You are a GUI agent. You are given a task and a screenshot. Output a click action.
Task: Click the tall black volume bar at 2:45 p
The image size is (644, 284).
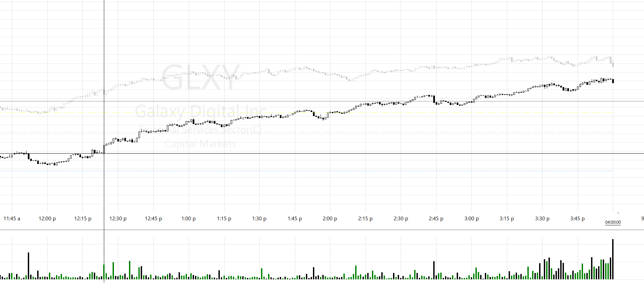click(x=434, y=270)
